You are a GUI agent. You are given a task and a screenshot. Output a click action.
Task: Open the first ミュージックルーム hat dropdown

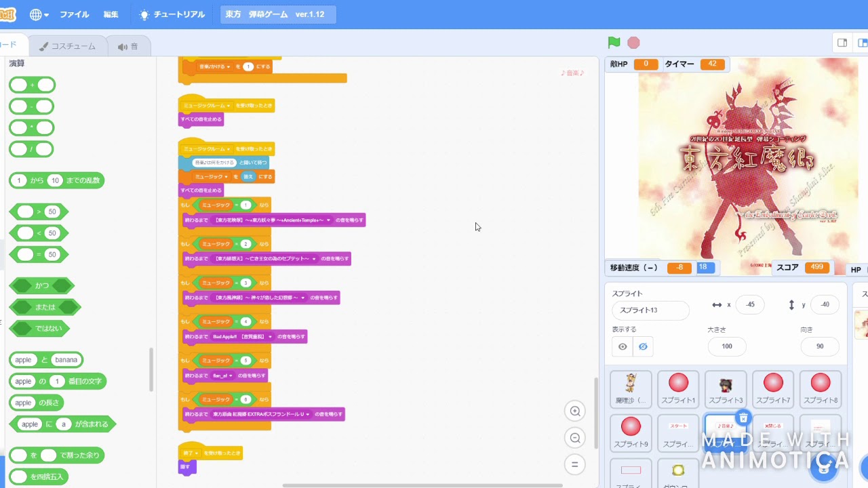pos(229,106)
